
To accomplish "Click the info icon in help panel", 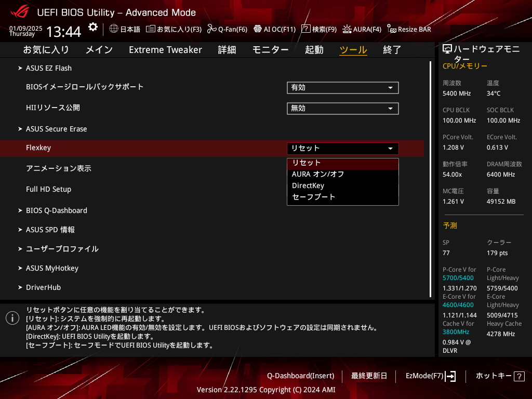I will [x=12, y=318].
